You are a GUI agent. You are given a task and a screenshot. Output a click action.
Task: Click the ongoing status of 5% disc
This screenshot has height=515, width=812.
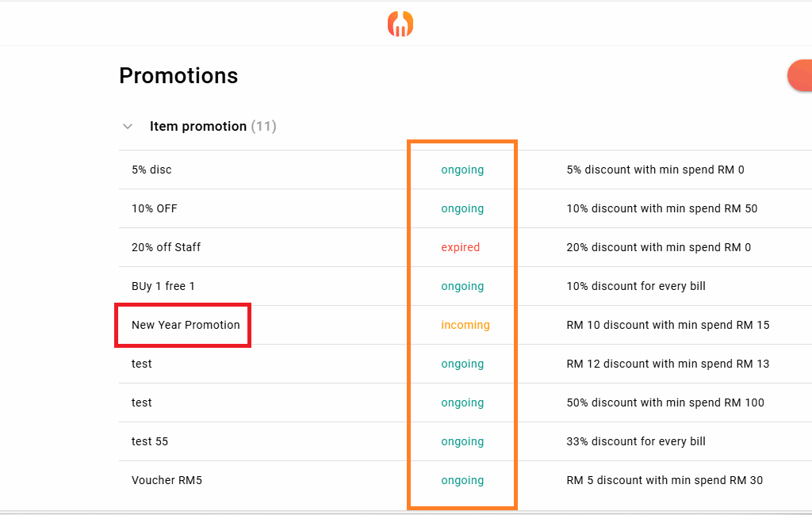click(462, 170)
